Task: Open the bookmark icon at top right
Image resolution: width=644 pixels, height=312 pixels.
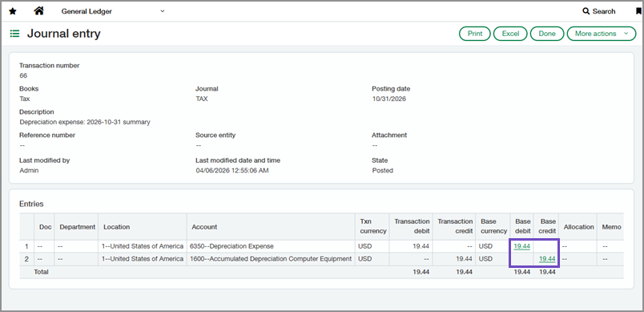Action: point(638,11)
